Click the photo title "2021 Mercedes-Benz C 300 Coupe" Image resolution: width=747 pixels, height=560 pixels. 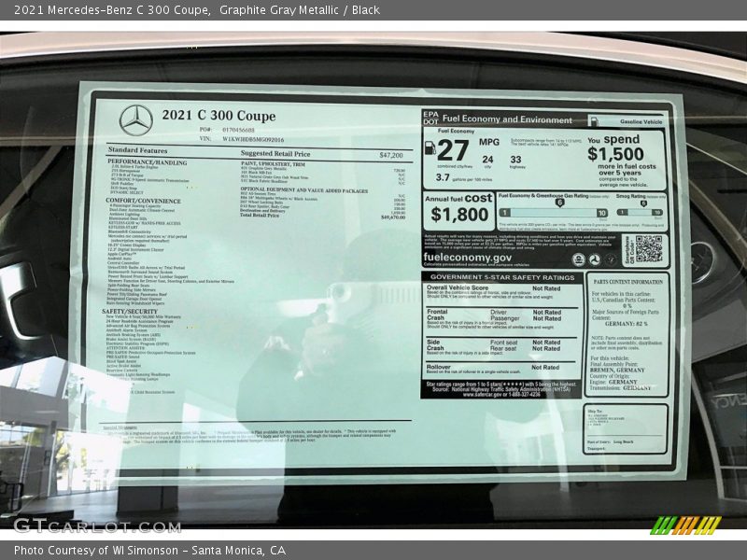[112, 10]
